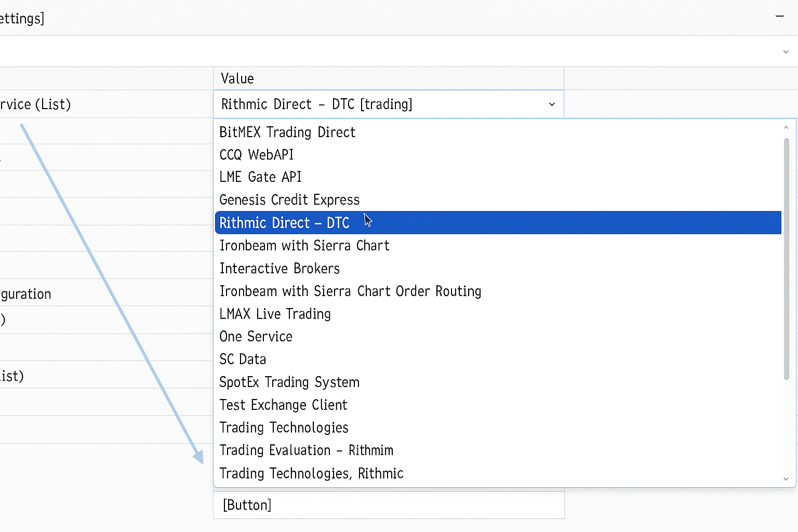798x532 pixels.
Task: Select BitMEX Trading Direct from the list
Action: [x=498, y=132]
